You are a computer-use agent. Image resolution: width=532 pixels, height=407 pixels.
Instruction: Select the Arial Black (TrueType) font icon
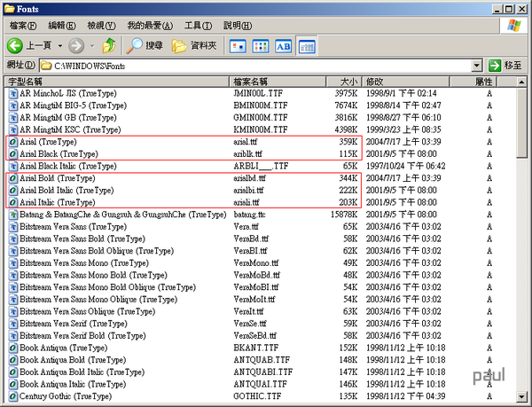pyautogui.click(x=13, y=154)
